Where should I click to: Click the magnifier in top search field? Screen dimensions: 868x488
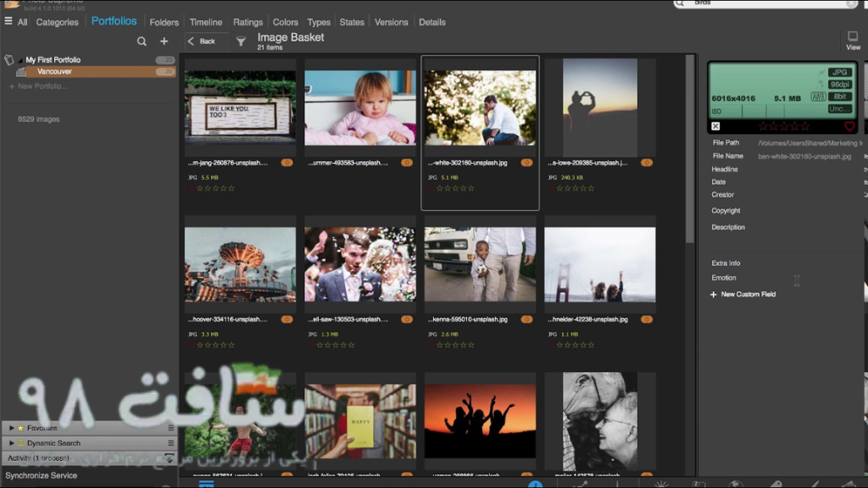click(x=680, y=3)
